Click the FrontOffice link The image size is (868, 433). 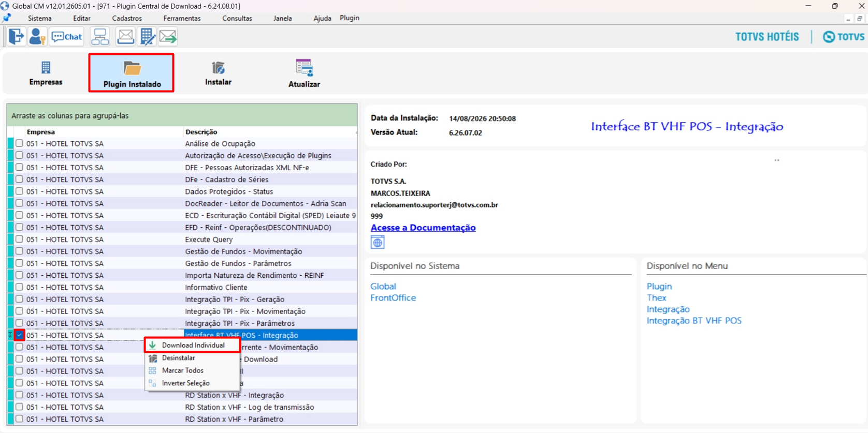click(x=393, y=298)
